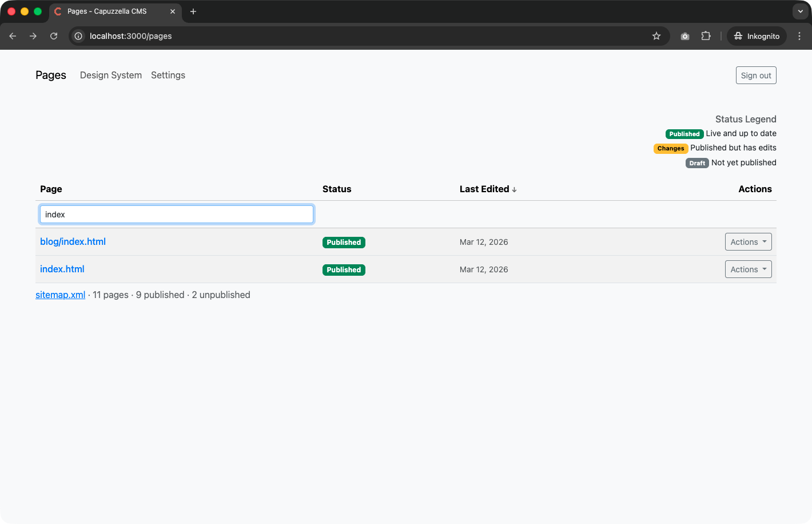The height and width of the screenshot is (524, 812).
Task: Go to the Design System section
Action: 111,76
